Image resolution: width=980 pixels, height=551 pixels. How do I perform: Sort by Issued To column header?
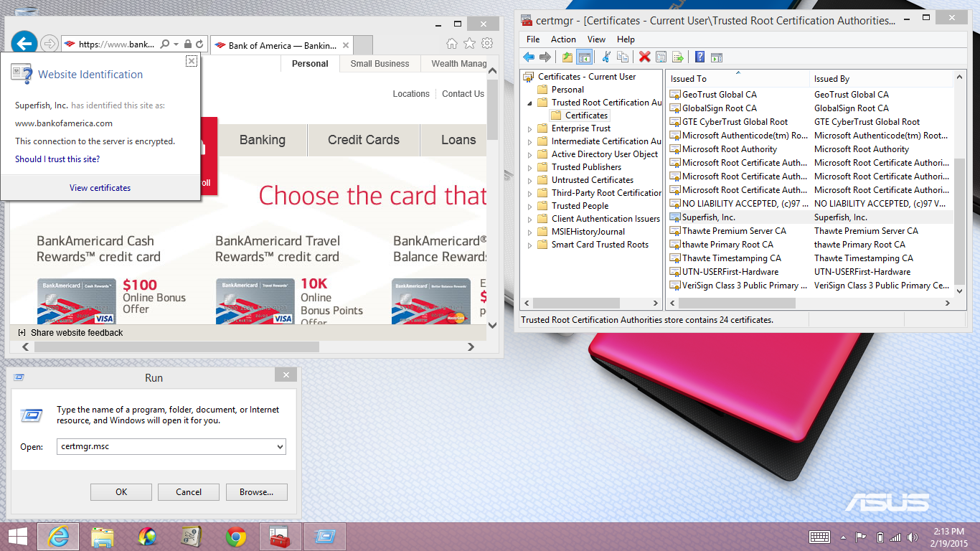[738, 79]
